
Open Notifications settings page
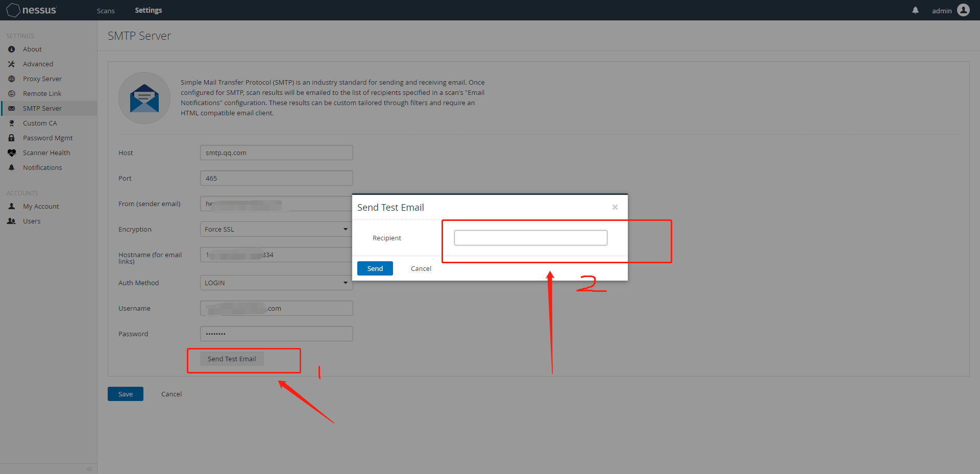(42, 168)
